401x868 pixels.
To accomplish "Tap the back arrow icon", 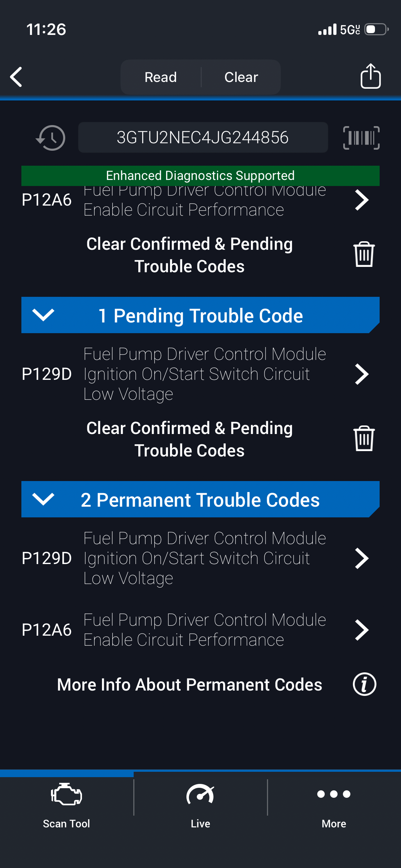I will click(16, 77).
